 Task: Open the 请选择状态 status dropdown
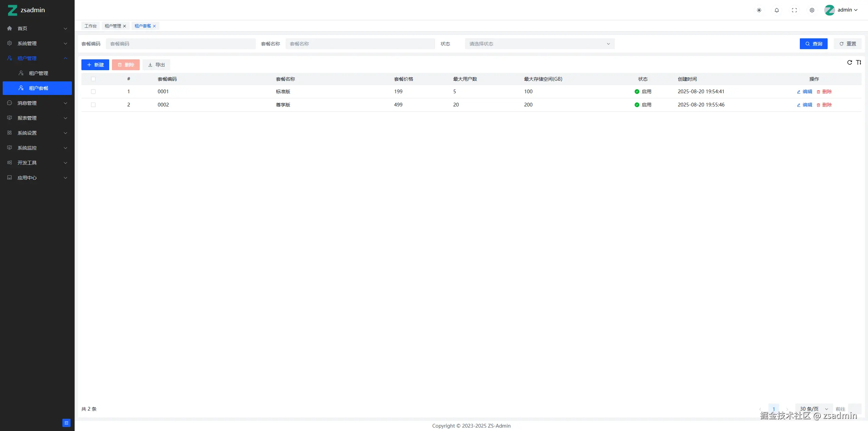click(539, 44)
